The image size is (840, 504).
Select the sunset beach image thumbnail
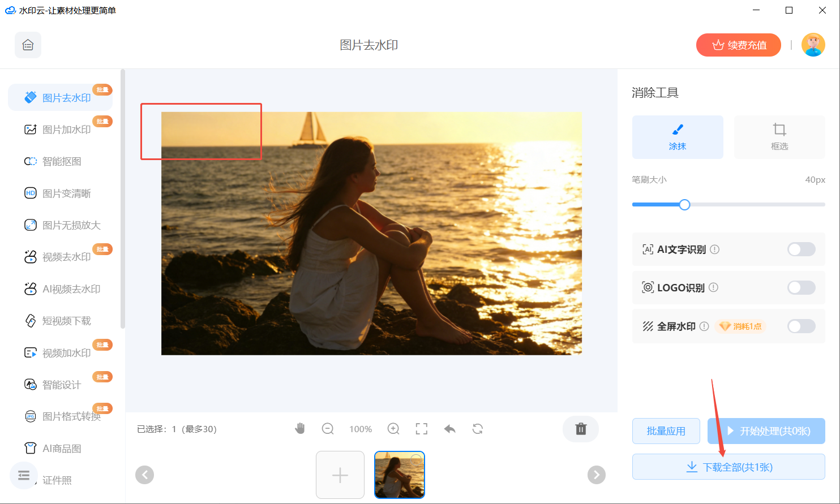pos(399,475)
